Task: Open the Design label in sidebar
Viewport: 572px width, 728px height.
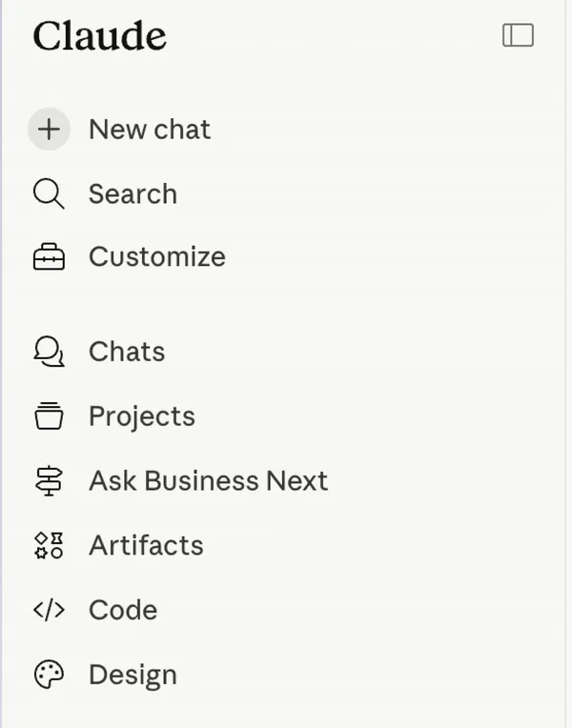Action: point(133,676)
